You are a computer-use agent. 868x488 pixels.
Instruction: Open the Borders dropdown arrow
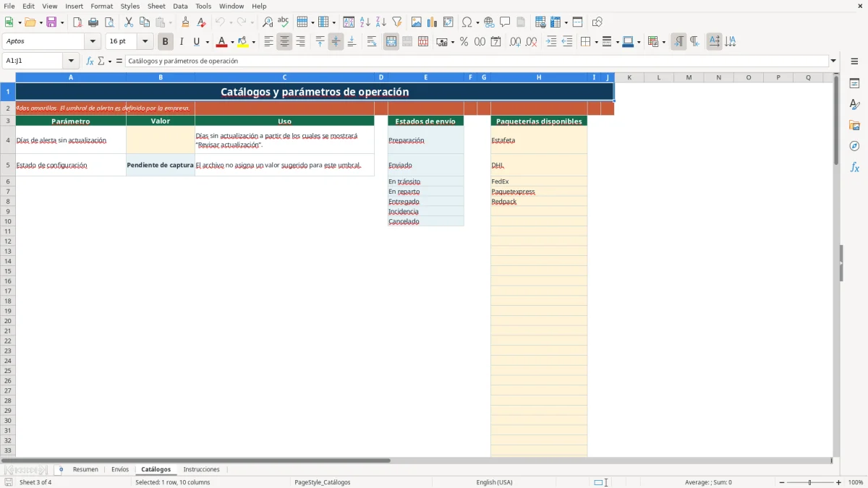pos(596,42)
